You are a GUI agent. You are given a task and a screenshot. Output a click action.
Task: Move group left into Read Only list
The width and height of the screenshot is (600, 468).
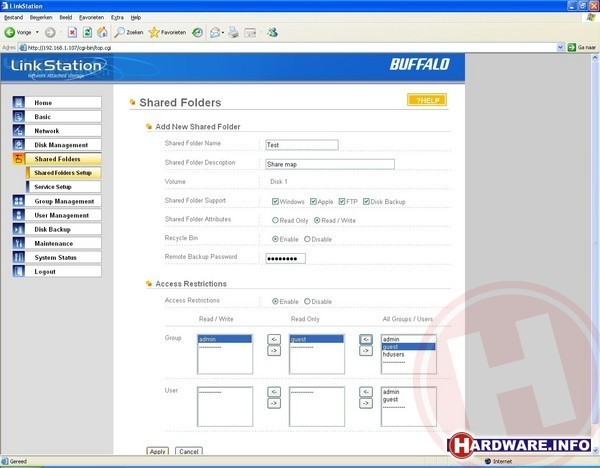pyautogui.click(x=366, y=339)
